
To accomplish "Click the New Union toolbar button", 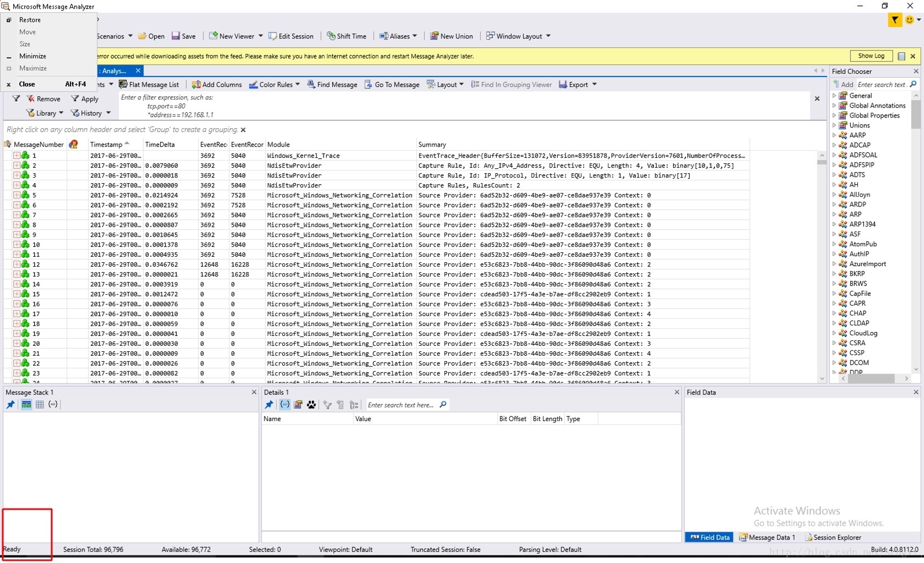I will (x=451, y=36).
